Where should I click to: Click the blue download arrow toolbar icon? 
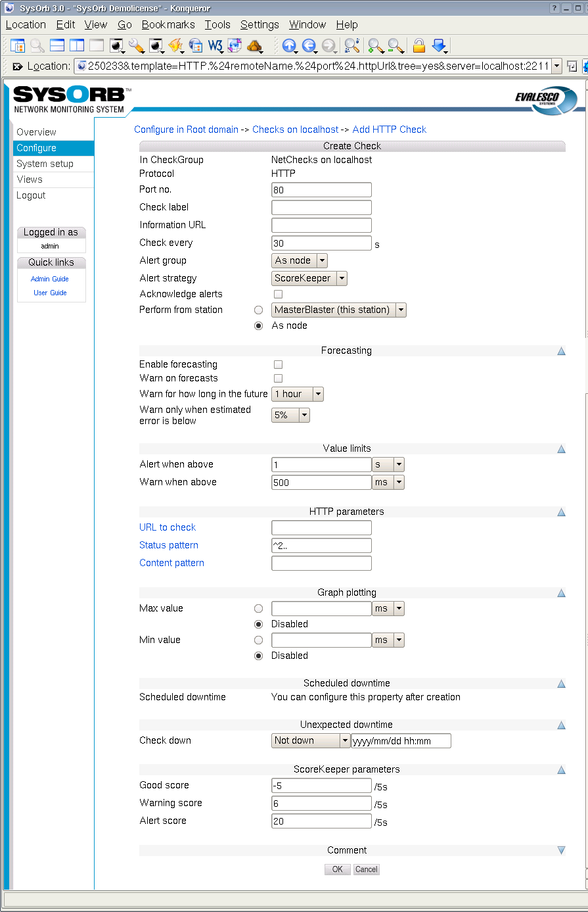tap(440, 45)
